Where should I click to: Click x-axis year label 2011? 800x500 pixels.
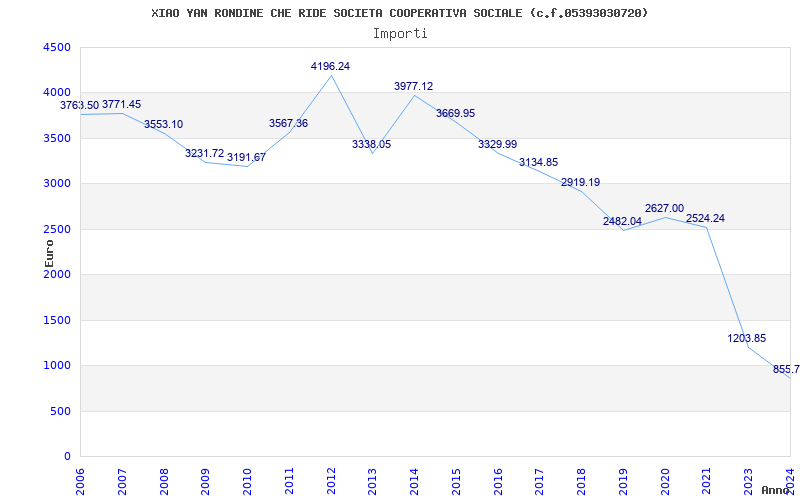pyautogui.click(x=289, y=481)
